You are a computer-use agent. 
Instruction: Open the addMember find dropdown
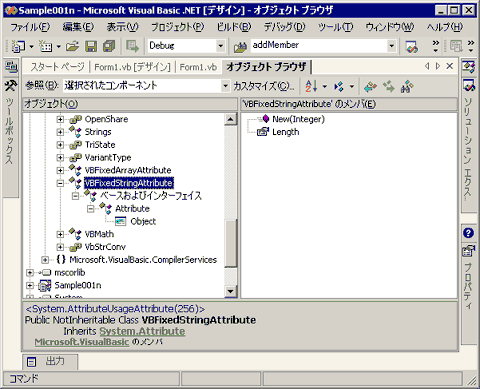pos(392,46)
